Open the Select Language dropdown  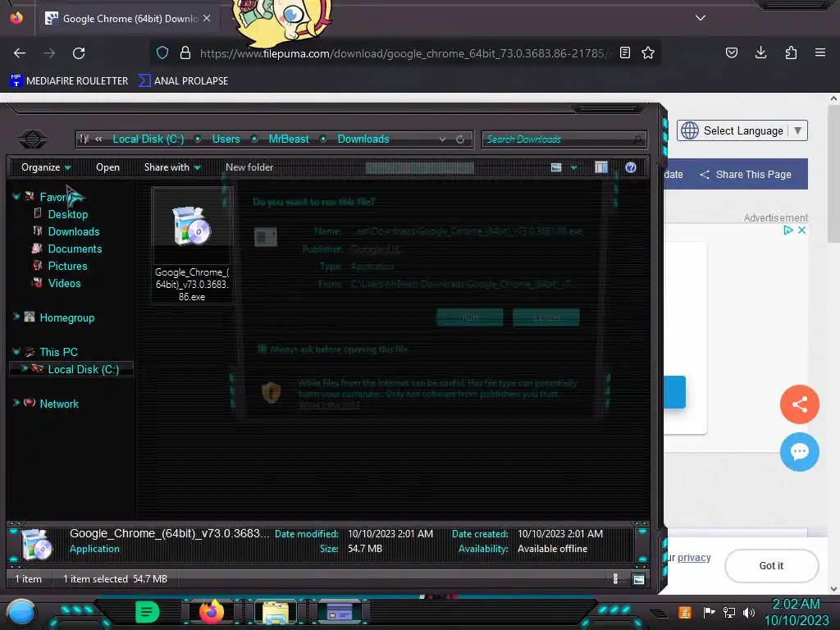coord(742,130)
